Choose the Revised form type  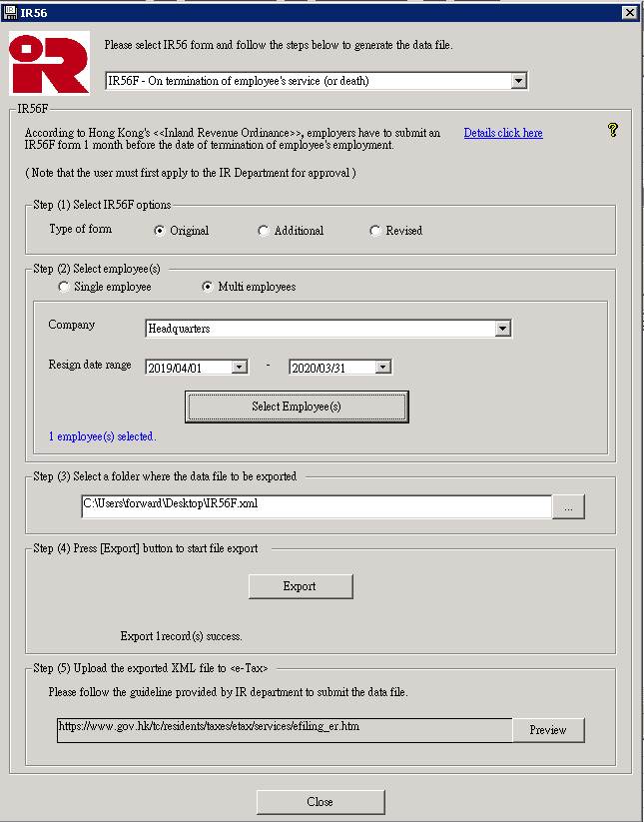(375, 231)
